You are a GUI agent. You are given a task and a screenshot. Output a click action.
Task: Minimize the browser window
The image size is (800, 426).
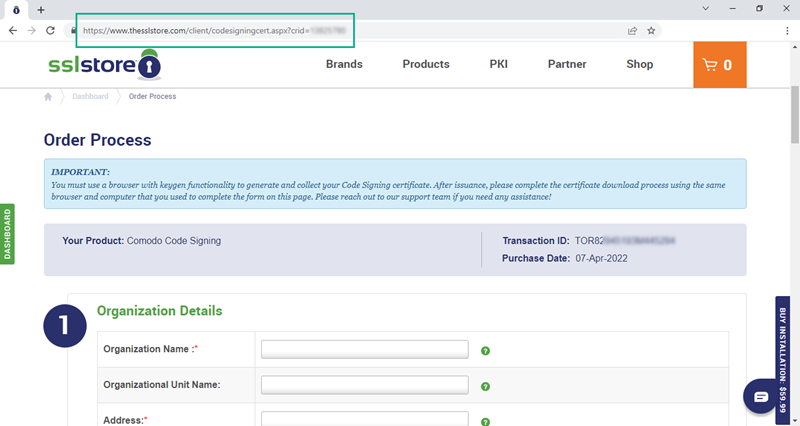733,8
